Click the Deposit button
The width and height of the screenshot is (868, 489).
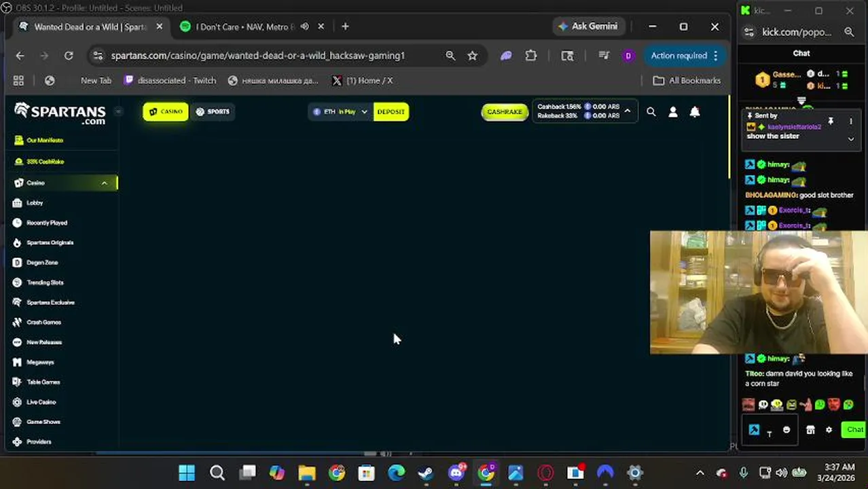[x=391, y=111]
